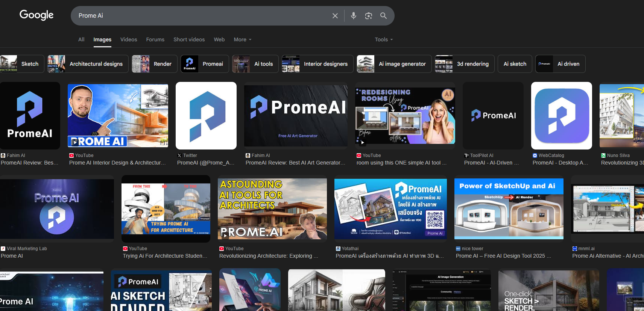This screenshot has width=644, height=311.
Task: Open Yotathai PromeAI Thai thumbnail
Action: point(390,209)
